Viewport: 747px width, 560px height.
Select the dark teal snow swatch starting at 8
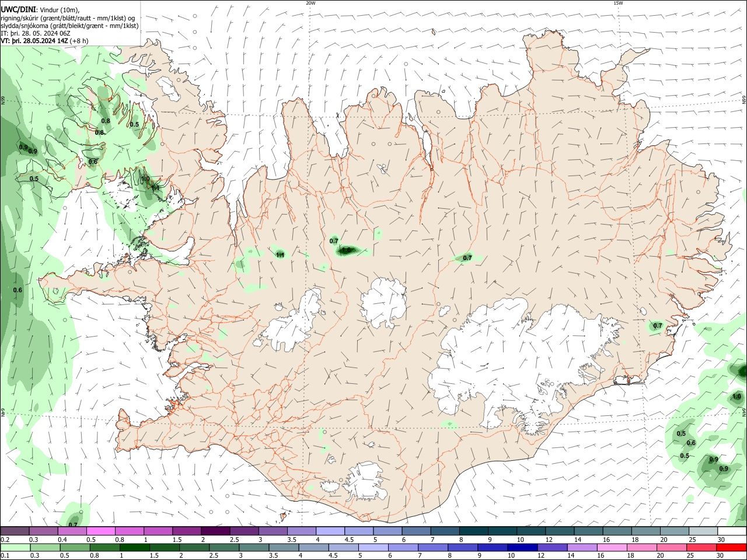click(473, 531)
